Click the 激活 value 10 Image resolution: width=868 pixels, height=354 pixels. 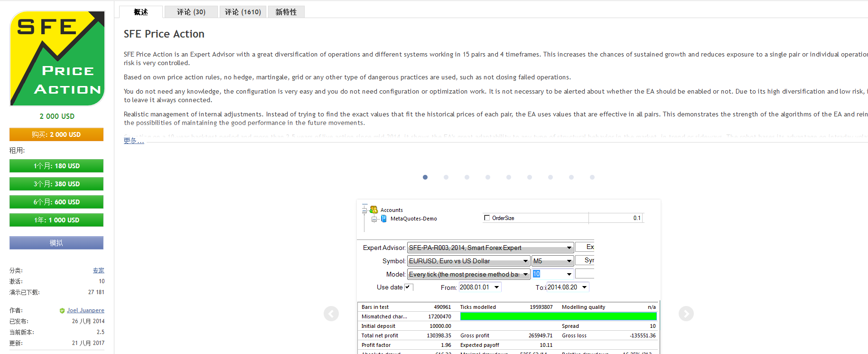(102, 281)
